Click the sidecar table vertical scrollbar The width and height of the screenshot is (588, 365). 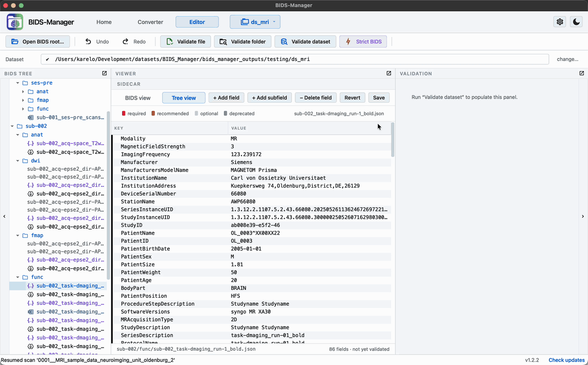393,140
